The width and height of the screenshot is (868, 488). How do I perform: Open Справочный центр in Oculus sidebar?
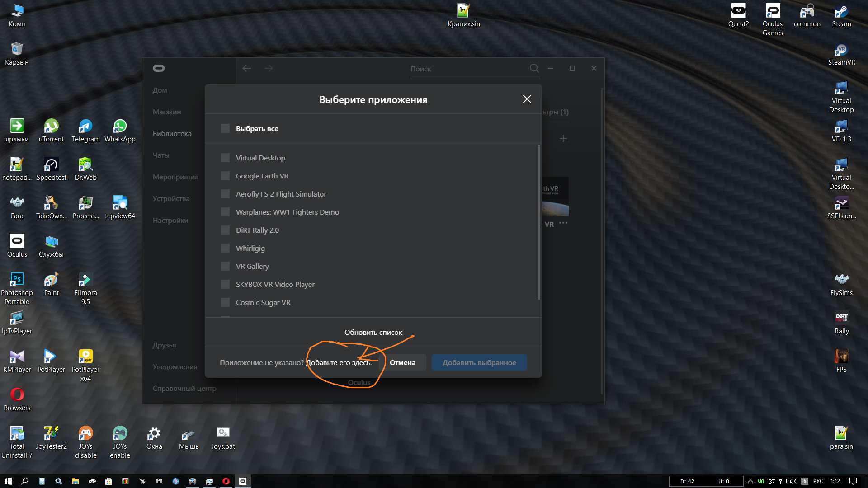(184, 388)
